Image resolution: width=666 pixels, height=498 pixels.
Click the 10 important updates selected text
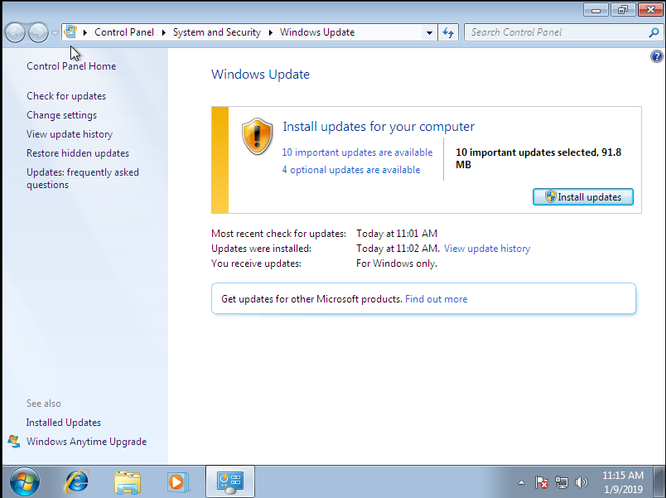pyautogui.click(x=539, y=158)
